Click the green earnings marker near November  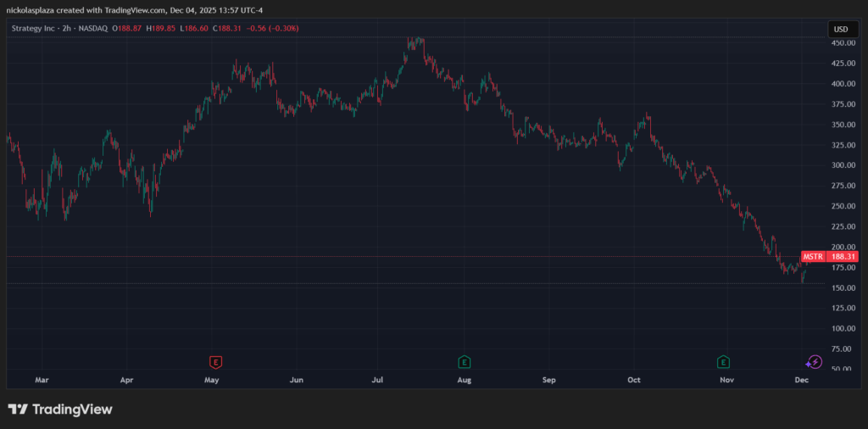(724, 362)
